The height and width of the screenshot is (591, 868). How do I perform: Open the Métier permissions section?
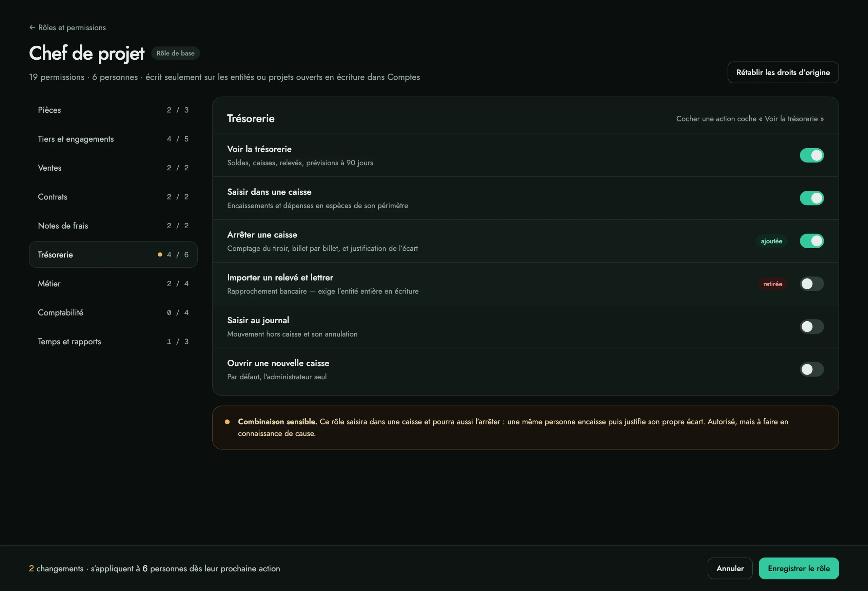point(113,283)
